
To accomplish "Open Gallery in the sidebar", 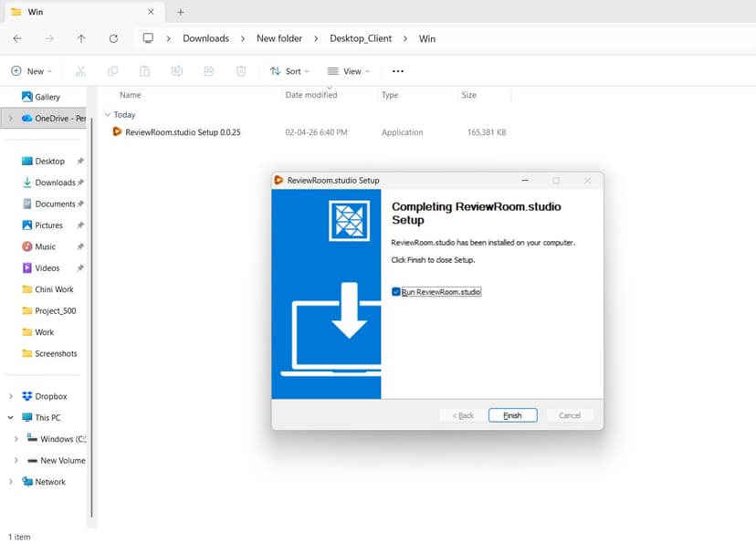I will [x=47, y=97].
